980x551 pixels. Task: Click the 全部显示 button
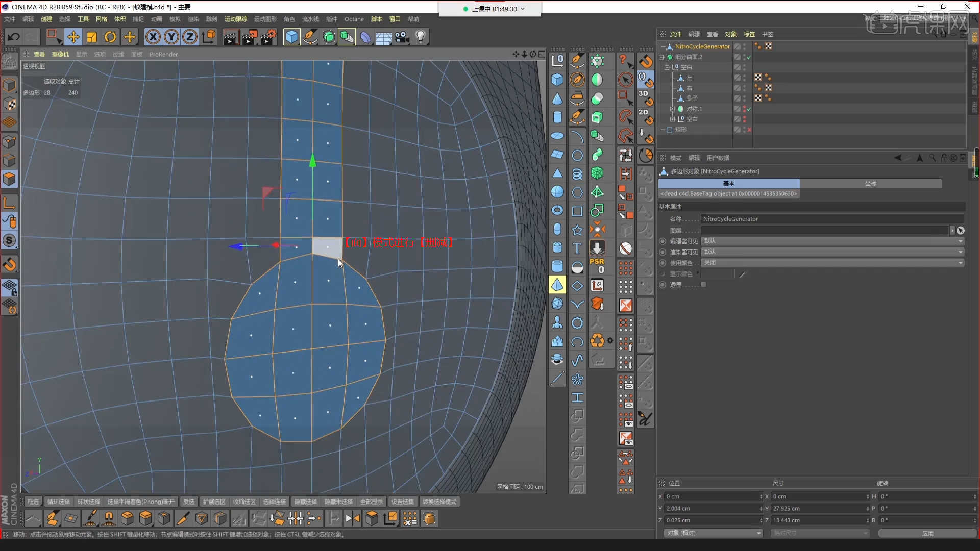pos(372,502)
